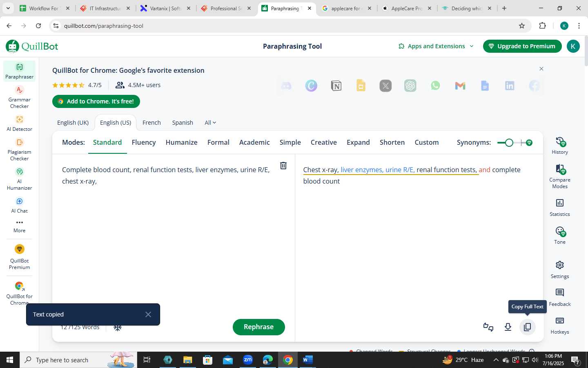Switch to Standard mode

tap(107, 142)
